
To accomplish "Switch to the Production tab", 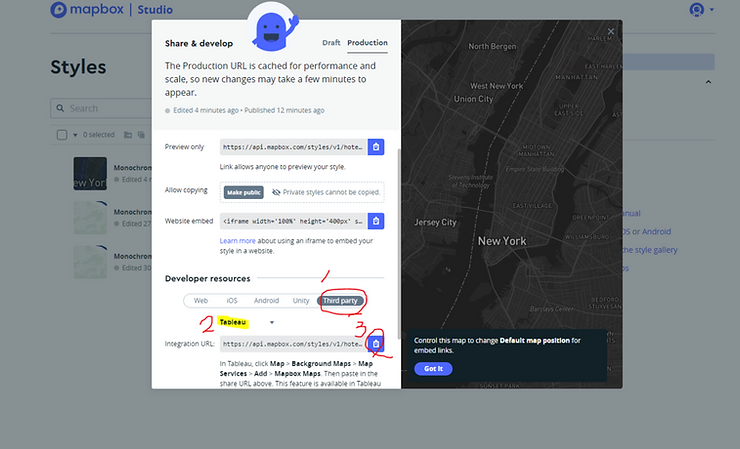I will click(x=367, y=42).
